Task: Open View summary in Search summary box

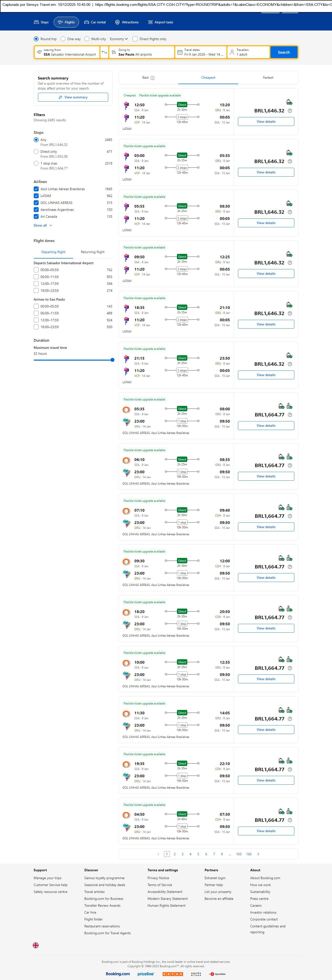Action: point(73,97)
